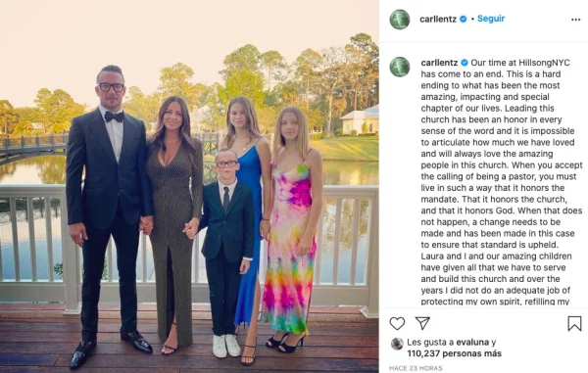The height and width of the screenshot is (373, 588).
Task: Open carllentz avatar beside the caption
Action: point(400,67)
